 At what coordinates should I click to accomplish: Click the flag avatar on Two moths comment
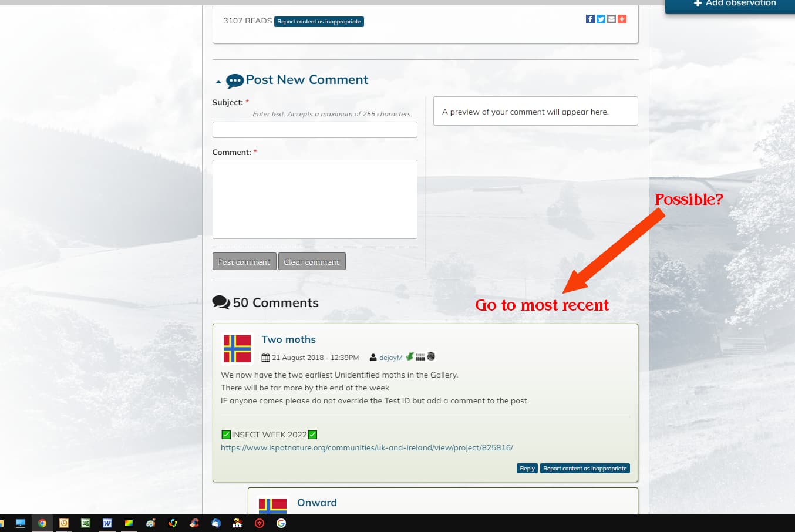pos(237,349)
